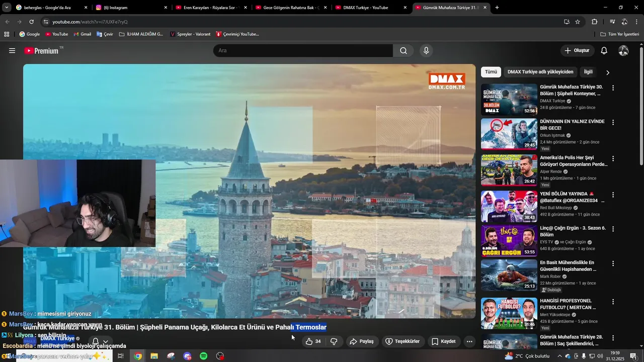Open options for Linç@ Çağrı Ergün video
Image resolution: width=644 pixels, height=362 pixels.
click(x=613, y=229)
